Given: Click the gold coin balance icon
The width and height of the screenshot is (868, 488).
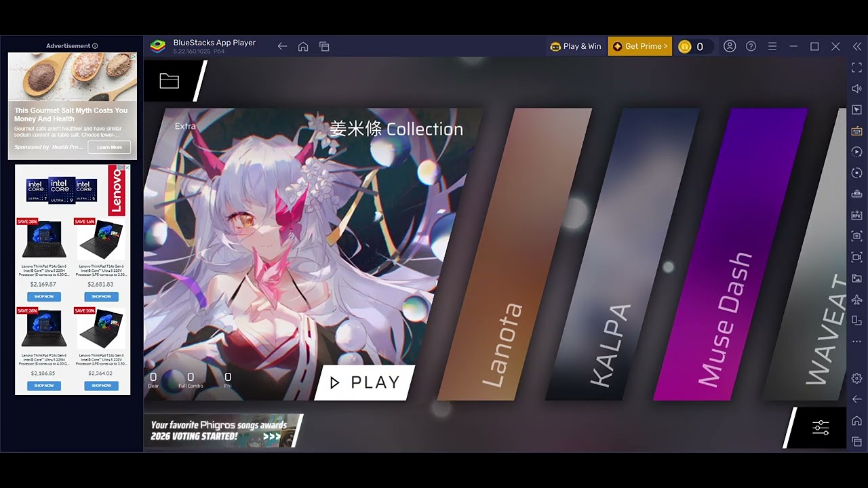Looking at the screenshot, I should [x=685, y=46].
